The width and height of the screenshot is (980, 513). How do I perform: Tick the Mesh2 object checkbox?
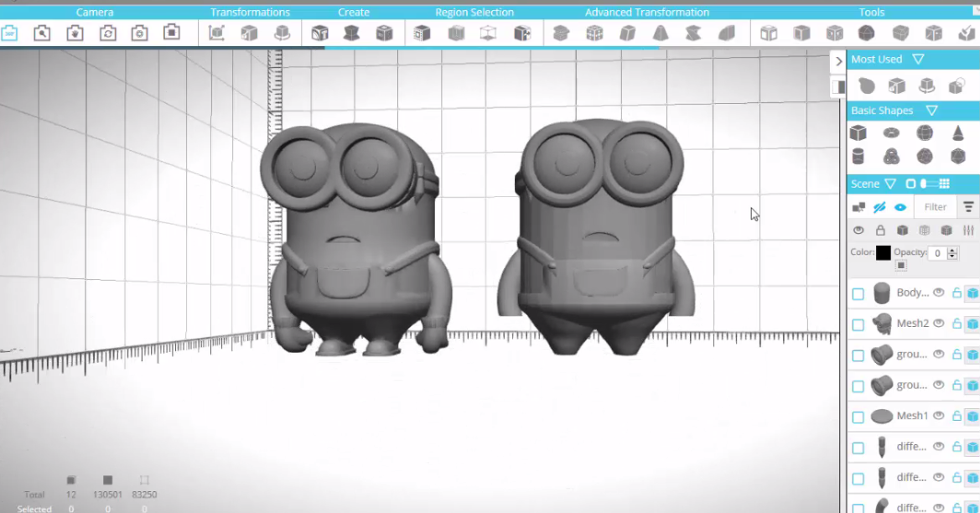click(x=858, y=324)
